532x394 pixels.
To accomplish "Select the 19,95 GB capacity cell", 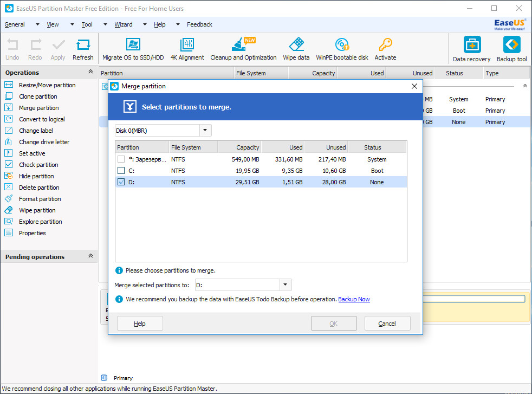I will 248,171.
